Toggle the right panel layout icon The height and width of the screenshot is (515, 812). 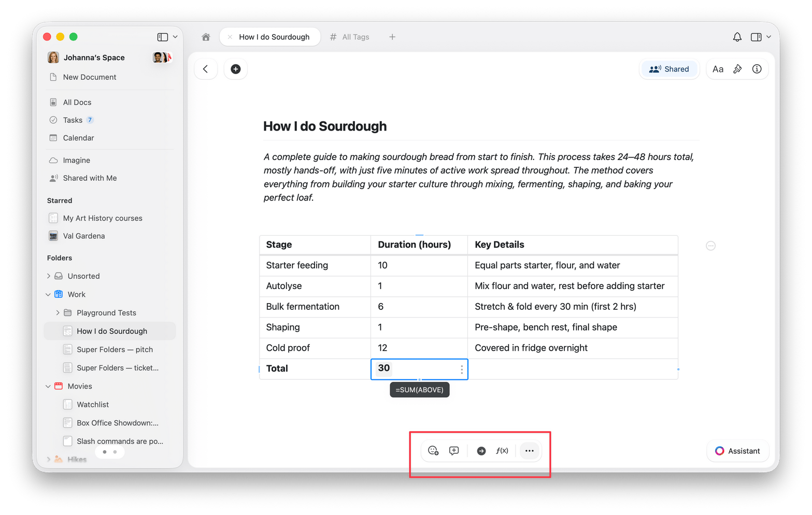pyautogui.click(x=756, y=37)
